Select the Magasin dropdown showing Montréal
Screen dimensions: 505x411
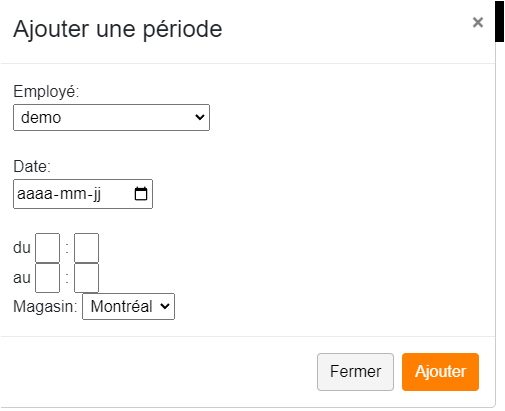click(x=128, y=306)
